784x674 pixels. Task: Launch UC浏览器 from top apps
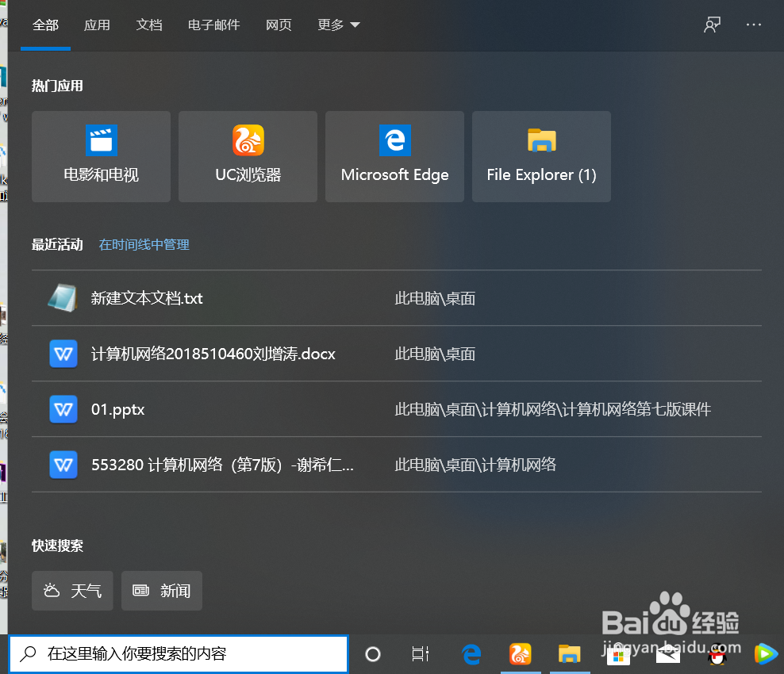[x=248, y=156]
